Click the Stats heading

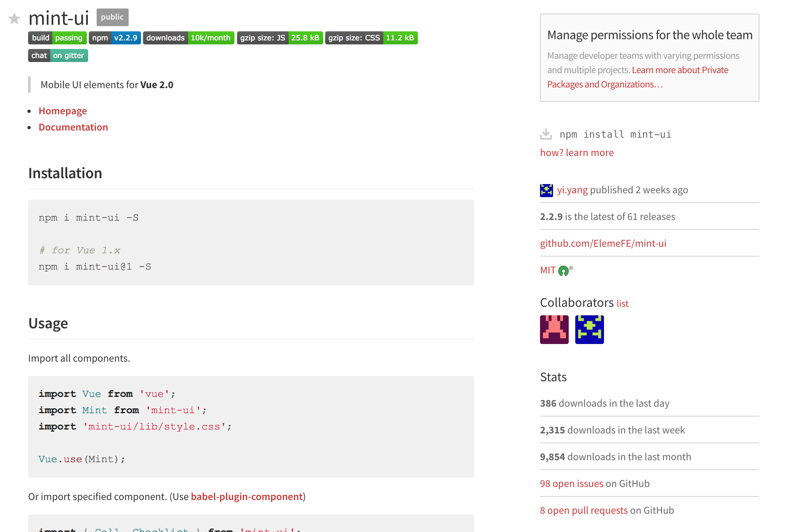[553, 377]
